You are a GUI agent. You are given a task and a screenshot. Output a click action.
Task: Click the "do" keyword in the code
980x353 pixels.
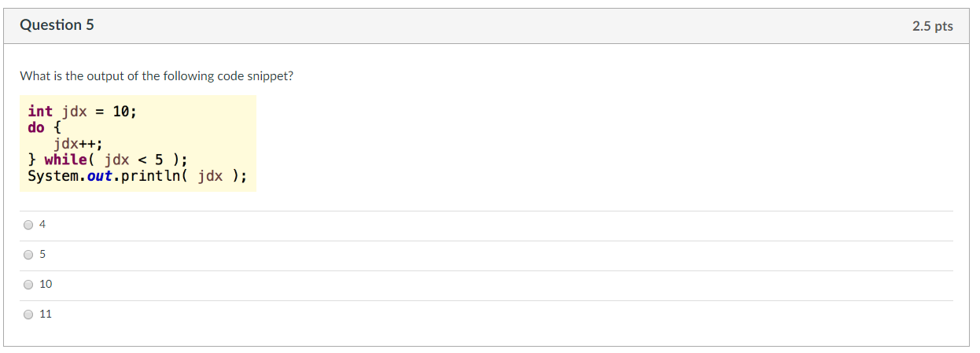(36, 127)
